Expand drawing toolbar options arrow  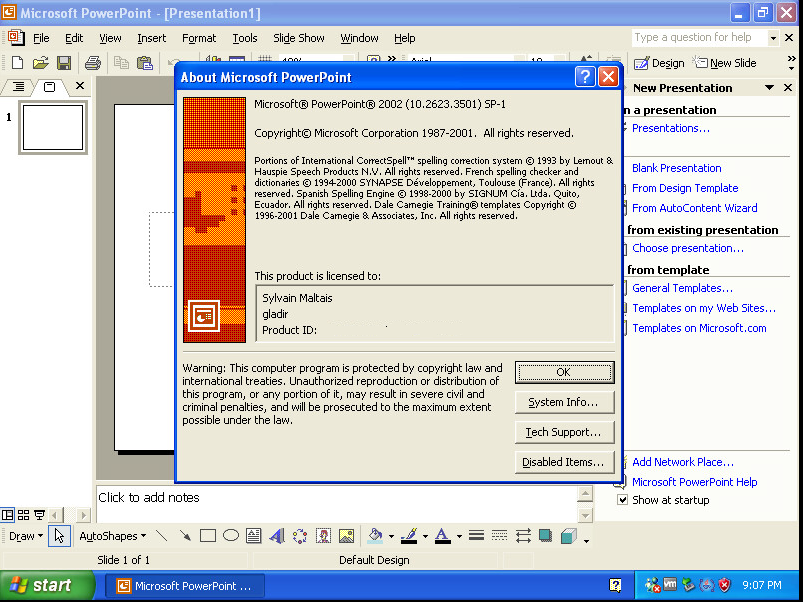pos(586,541)
